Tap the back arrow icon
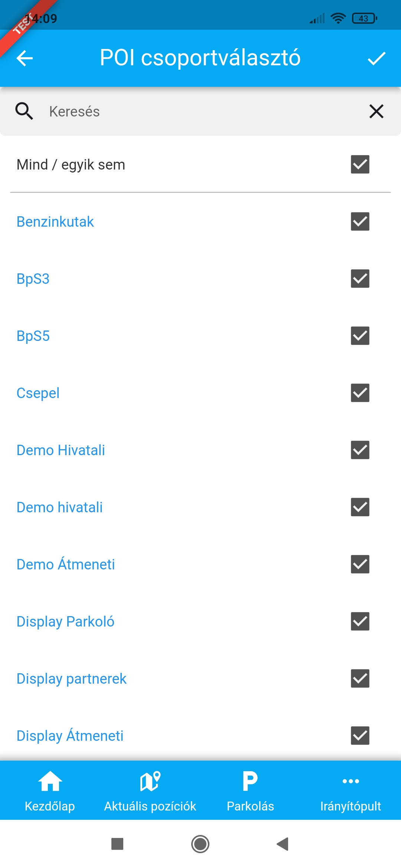The width and height of the screenshot is (401, 868). tap(25, 58)
